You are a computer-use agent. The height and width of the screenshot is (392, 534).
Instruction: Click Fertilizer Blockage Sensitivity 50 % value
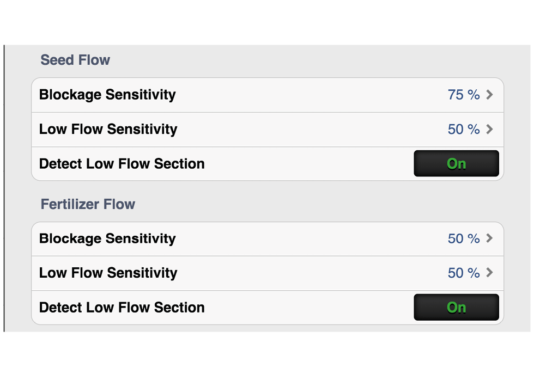point(464,238)
